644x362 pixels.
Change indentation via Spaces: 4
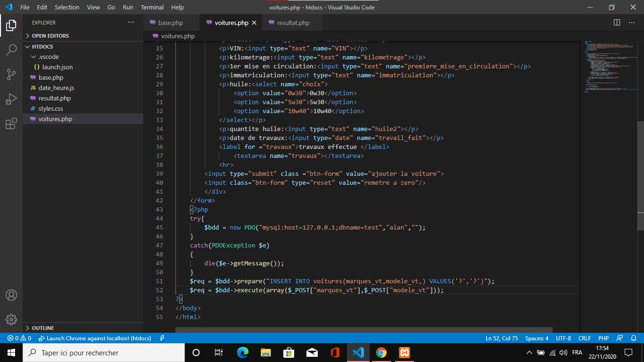coord(537,338)
